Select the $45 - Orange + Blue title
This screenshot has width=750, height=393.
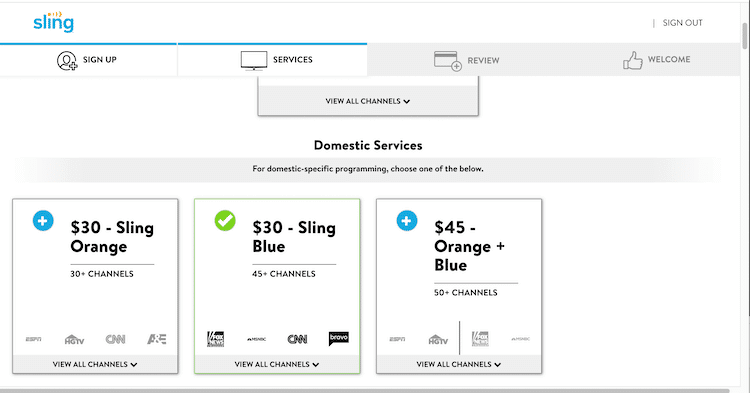469,246
